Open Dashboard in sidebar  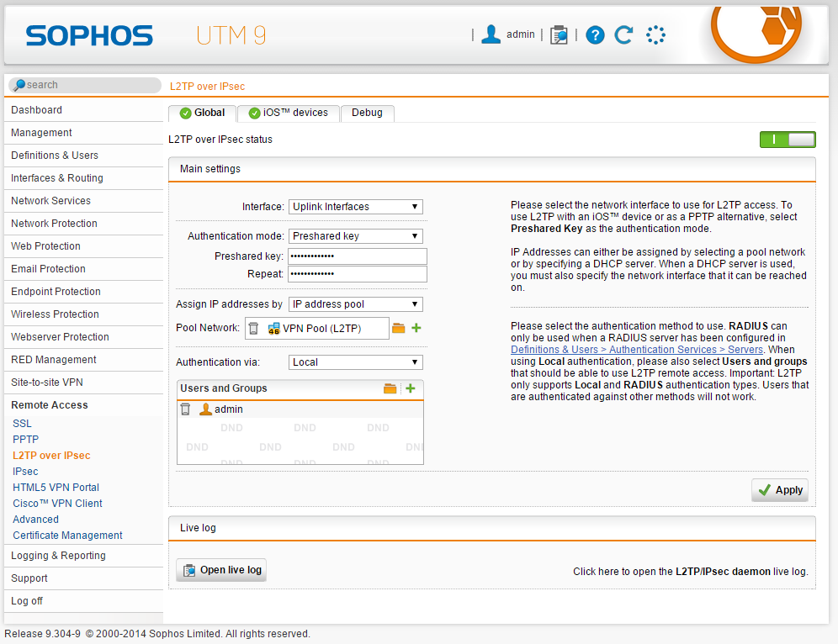tap(83, 110)
